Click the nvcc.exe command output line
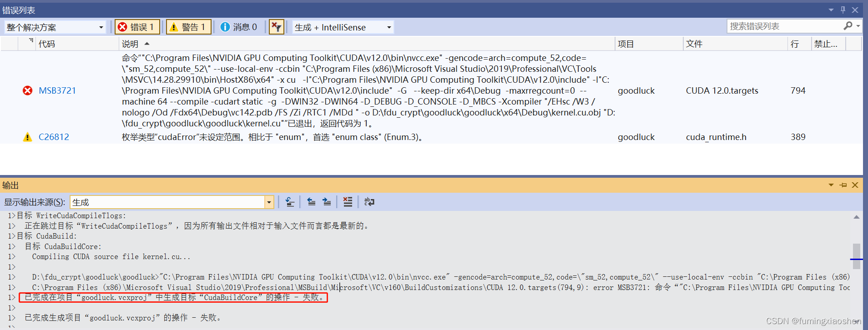The width and height of the screenshot is (868, 330). pyautogui.click(x=441, y=277)
